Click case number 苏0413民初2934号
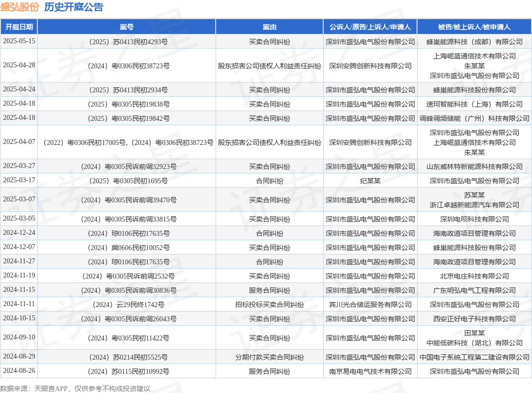The height and width of the screenshot is (393, 532). (128, 90)
